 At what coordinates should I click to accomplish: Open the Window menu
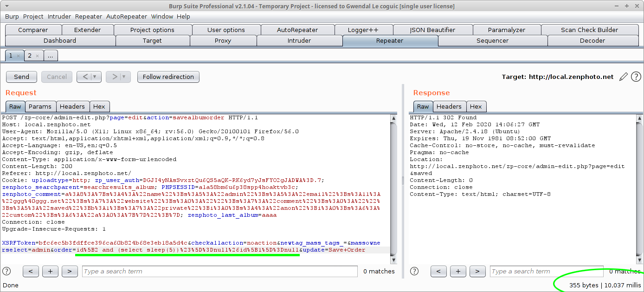(162, 16)
